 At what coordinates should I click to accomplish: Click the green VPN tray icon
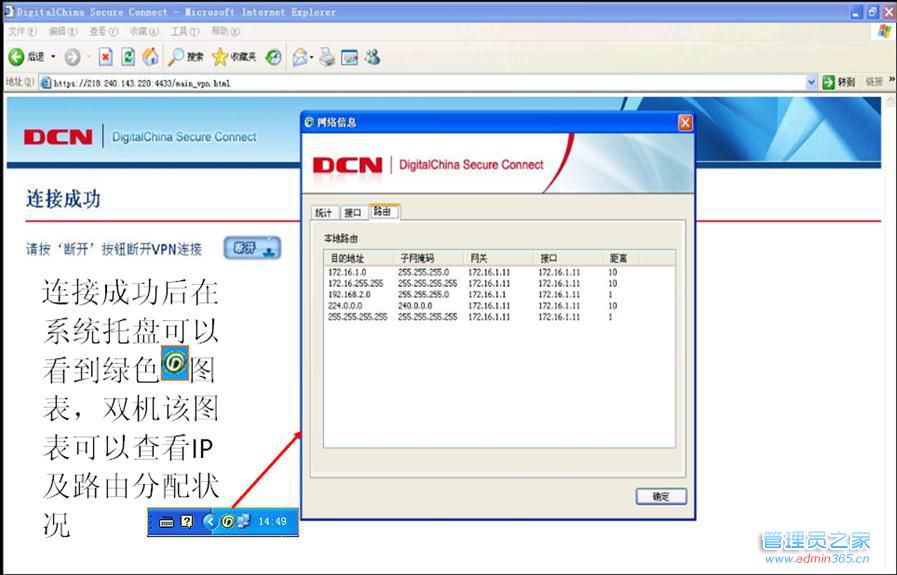tap(228, 521)
